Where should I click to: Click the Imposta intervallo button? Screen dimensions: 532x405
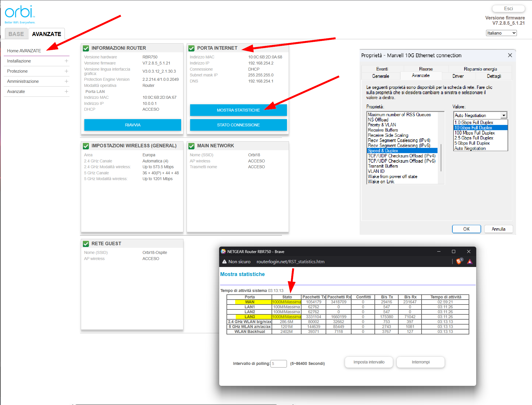369,362
